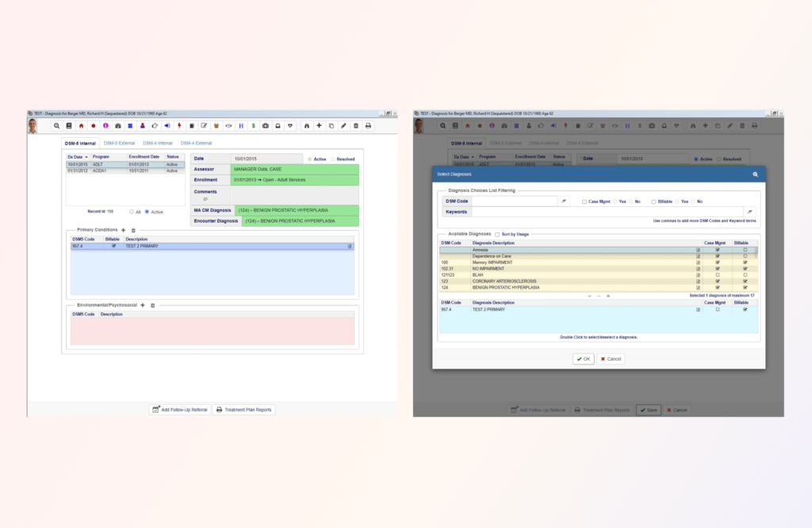Click the down chevron below Available Diagnoses list

click(x=589, y=296)
